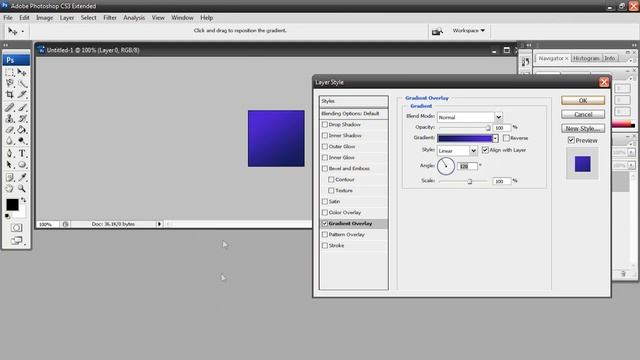This screenshot has width=640, height=360.
Task: Select the Type tool
Action: [x=22, y=153]
